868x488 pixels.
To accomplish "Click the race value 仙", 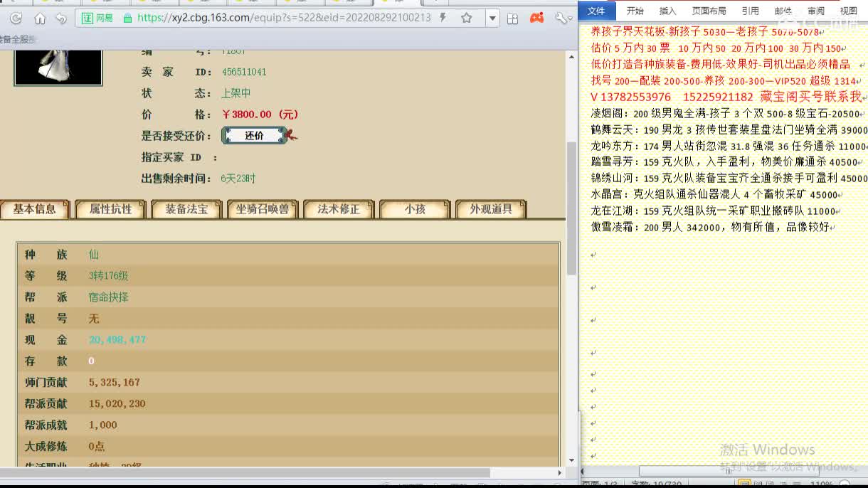I will click(94, 255).
